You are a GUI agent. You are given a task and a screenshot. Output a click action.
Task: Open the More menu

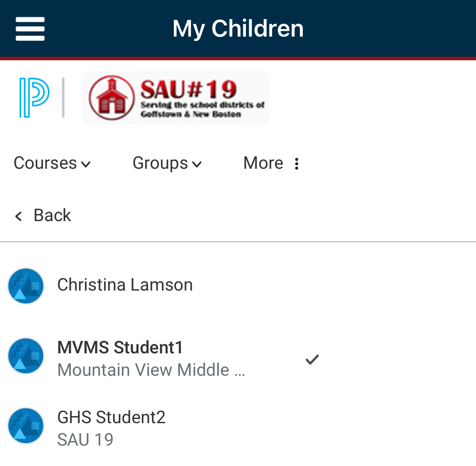click(x=272, y=163)
